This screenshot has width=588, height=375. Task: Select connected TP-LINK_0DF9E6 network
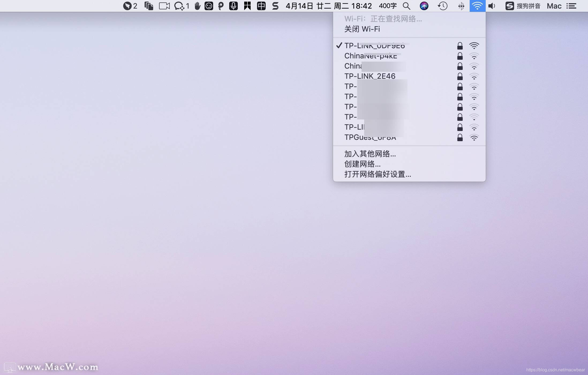coord(409,46)
